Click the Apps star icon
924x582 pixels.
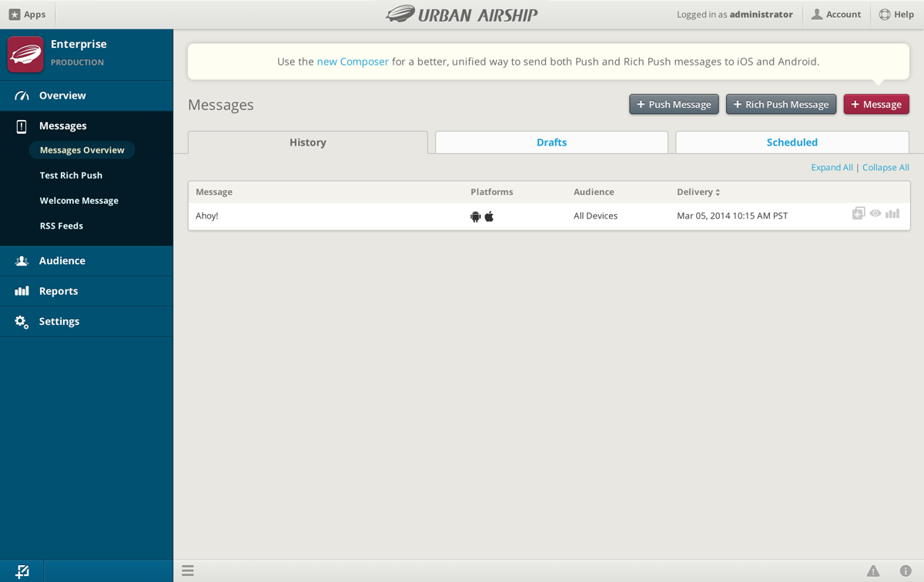tap(15, 15)
